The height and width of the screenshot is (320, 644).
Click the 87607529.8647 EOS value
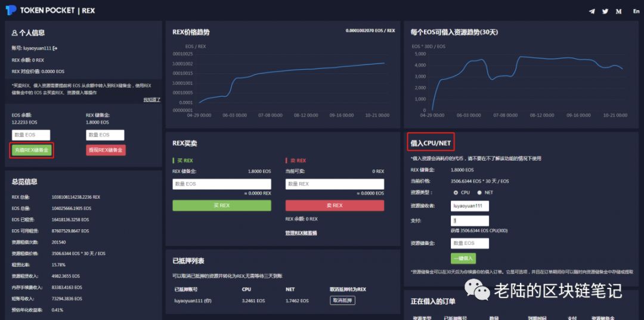coord(70,231)
